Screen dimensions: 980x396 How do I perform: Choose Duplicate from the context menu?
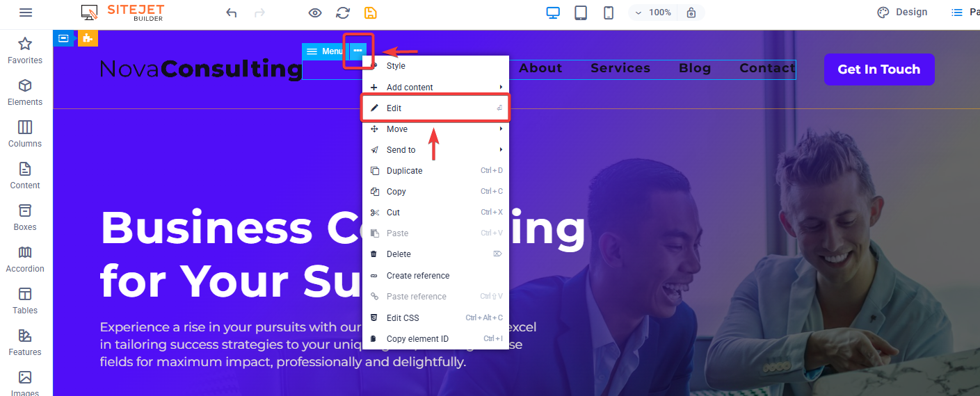coord(435,171)
